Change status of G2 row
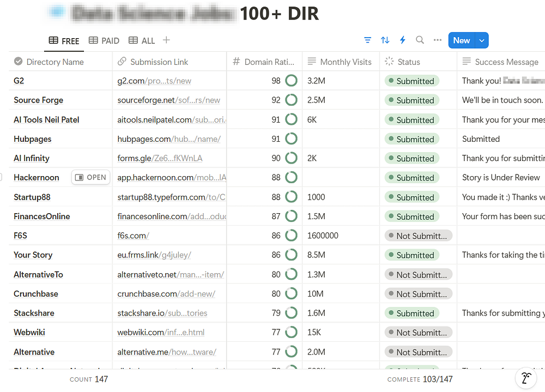 412,81
